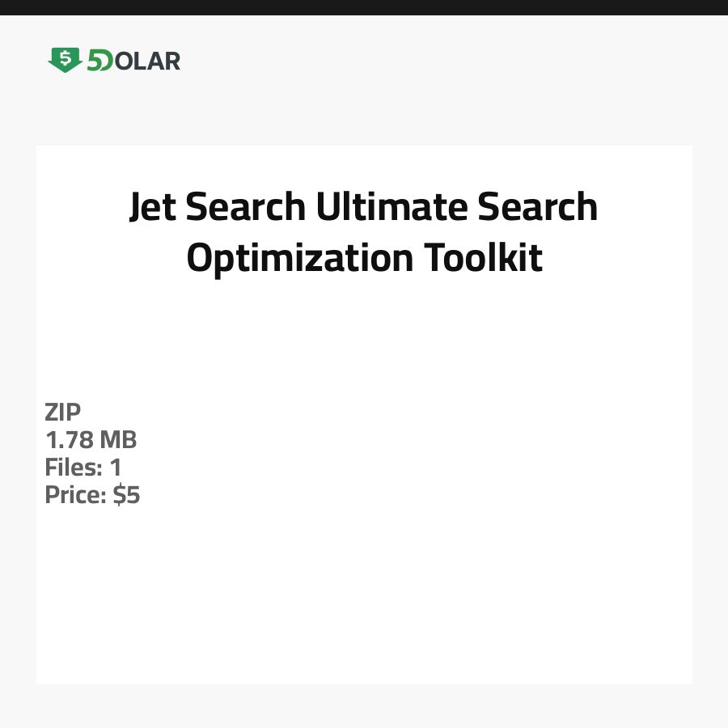Click the dark bar at the top

coord(364,7)
